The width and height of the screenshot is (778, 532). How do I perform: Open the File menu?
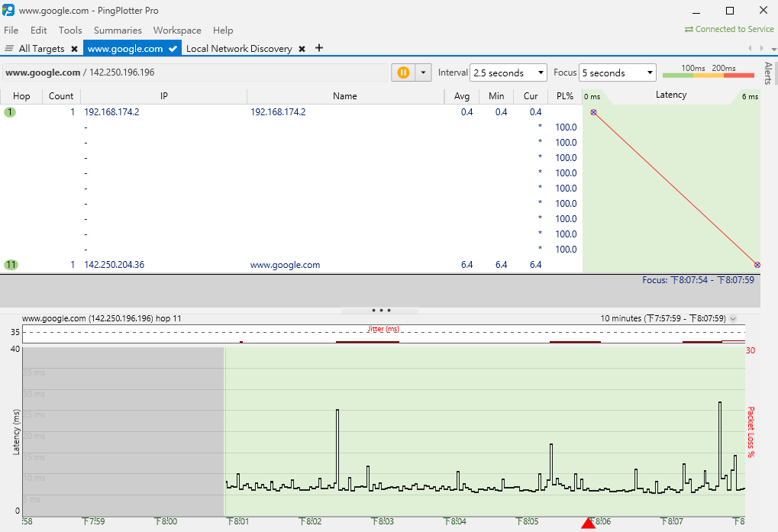coord(11,31)
